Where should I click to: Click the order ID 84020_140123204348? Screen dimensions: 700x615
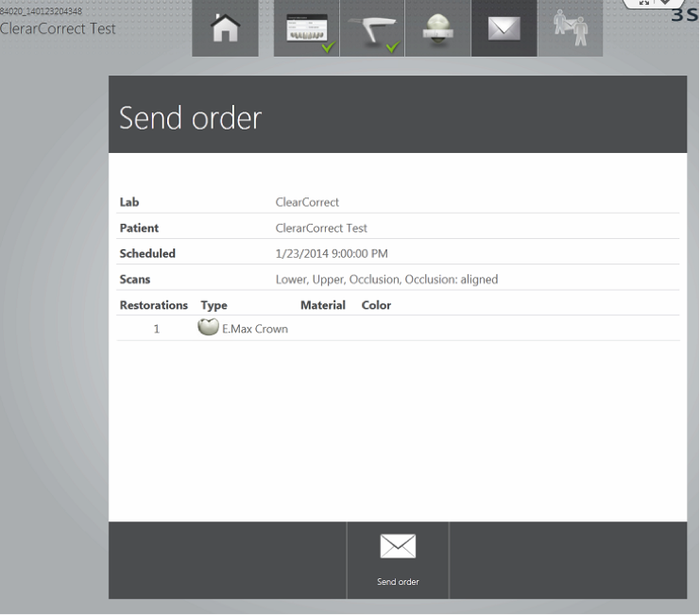pyautogui.click(x=41, y=11)
